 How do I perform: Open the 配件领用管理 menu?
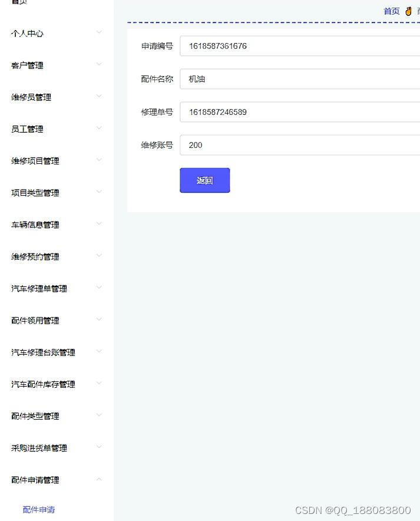[x=35, y=320]
